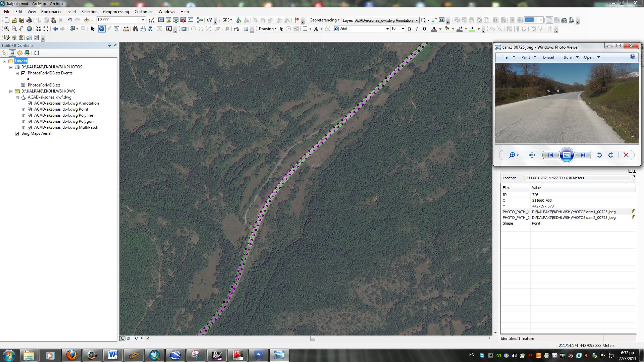The image size is (644, 362).
Task: Click the Add Data button
Action: click(x=87, y=20)
